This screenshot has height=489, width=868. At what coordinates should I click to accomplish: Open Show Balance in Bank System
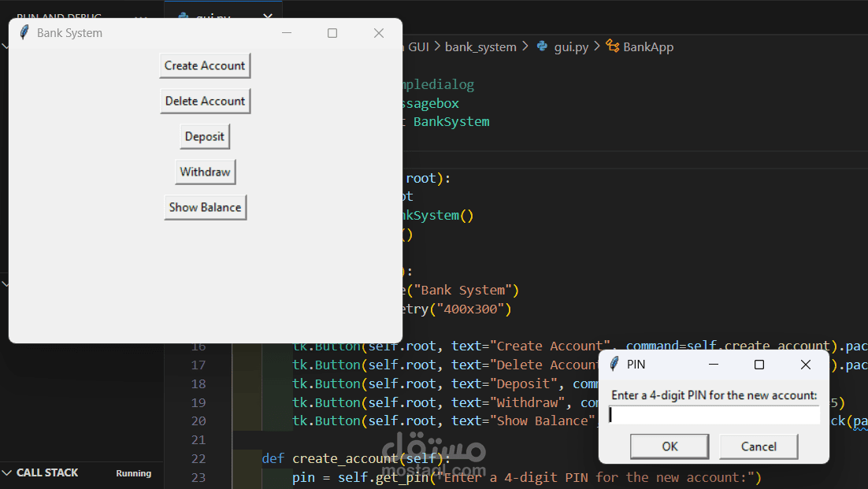coord(205,207)
